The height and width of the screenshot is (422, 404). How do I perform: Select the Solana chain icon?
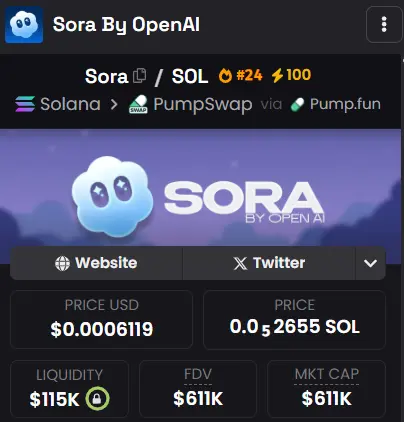click(x=25, y=104)
